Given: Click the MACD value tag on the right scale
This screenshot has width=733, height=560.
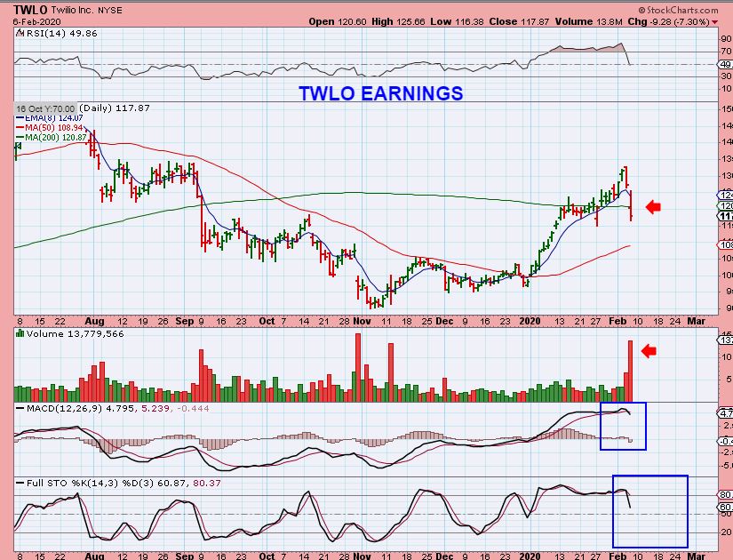Looking at the screenshot, I should (725, 413).
